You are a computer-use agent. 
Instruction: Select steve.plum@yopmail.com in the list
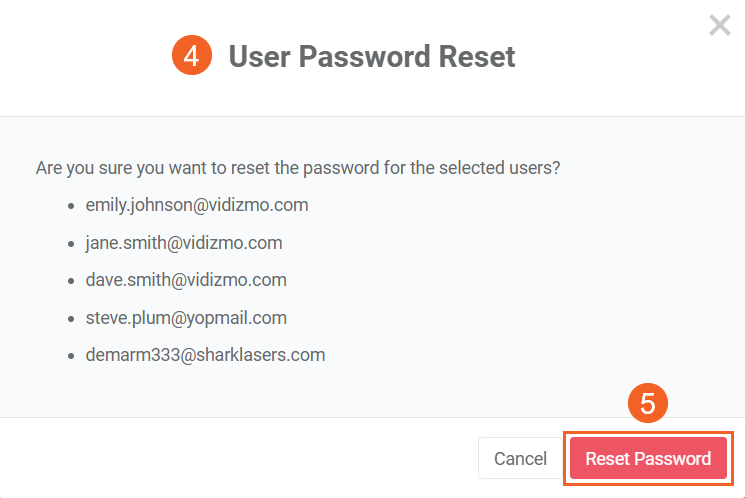pyautogui.click(x=186, y=318)
